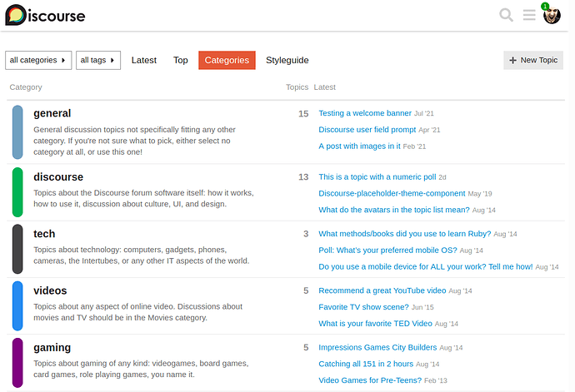Screen dimensions: 575x392
Task: Click the gaming category description text
Action: (141, 369)
